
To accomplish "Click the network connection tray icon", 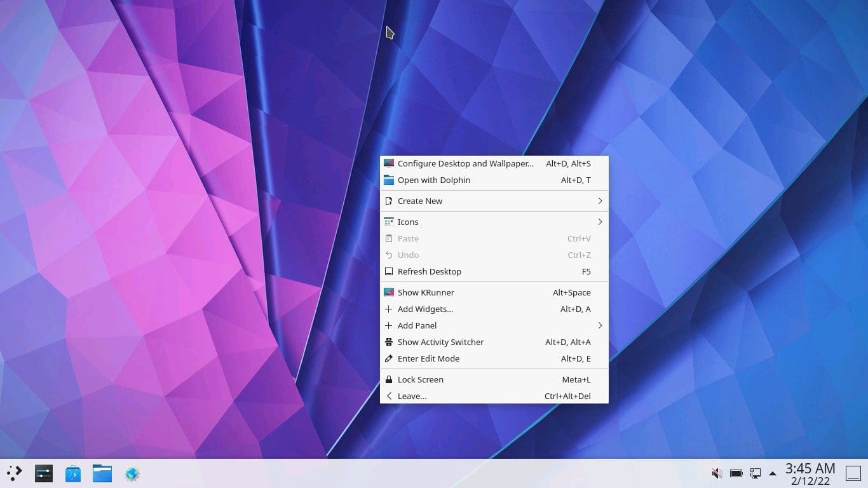I will point(755,473).
